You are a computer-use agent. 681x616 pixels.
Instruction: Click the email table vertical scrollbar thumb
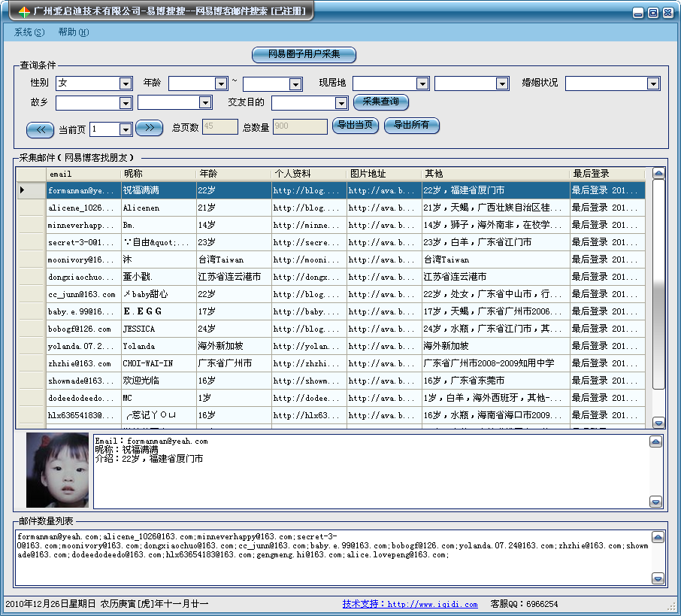point(658,285)
